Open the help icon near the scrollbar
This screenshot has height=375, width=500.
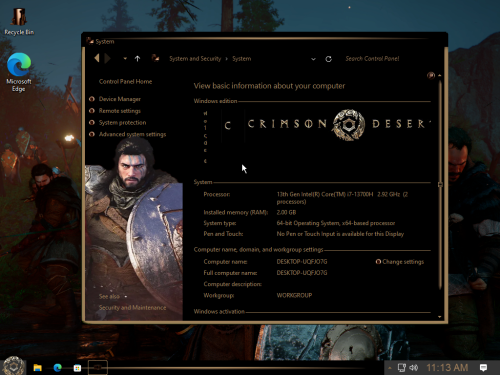(431, 75)
